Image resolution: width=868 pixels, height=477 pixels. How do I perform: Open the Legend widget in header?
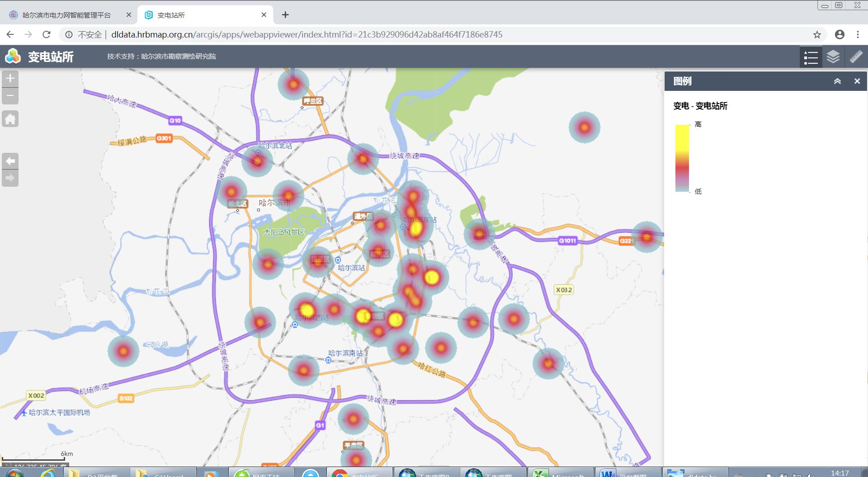(811, 57)
